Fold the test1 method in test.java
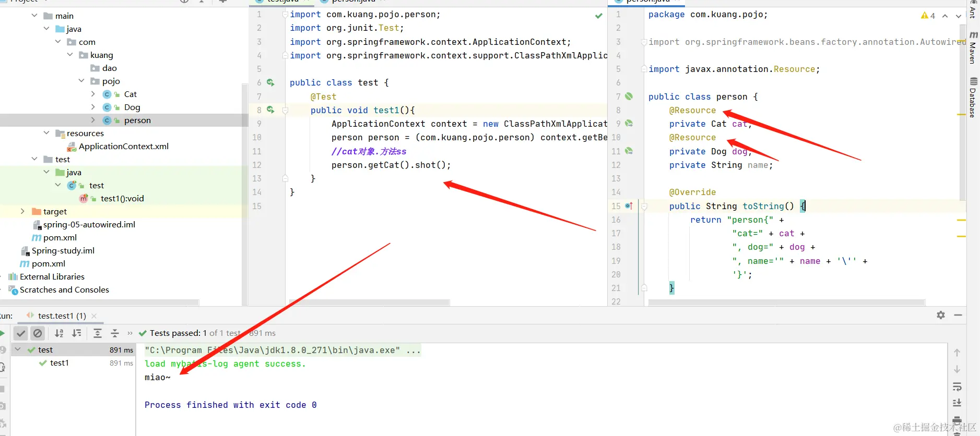The image size is (980, 436). [x=285, y=110]
